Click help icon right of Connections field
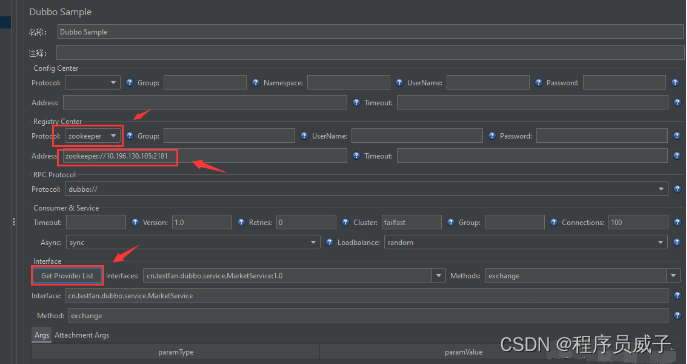This screenshot has height=364, width=687. [x=677, y=223]
